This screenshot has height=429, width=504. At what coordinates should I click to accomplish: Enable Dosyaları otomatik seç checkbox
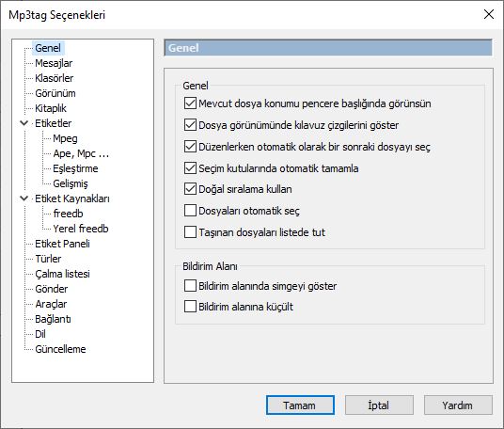coord(190,211)
